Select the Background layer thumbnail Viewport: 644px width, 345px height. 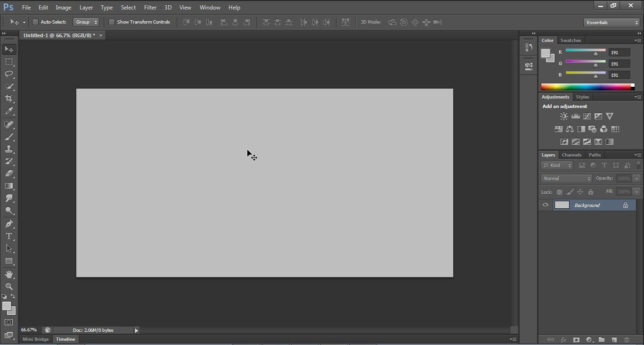tap(562, 205)
